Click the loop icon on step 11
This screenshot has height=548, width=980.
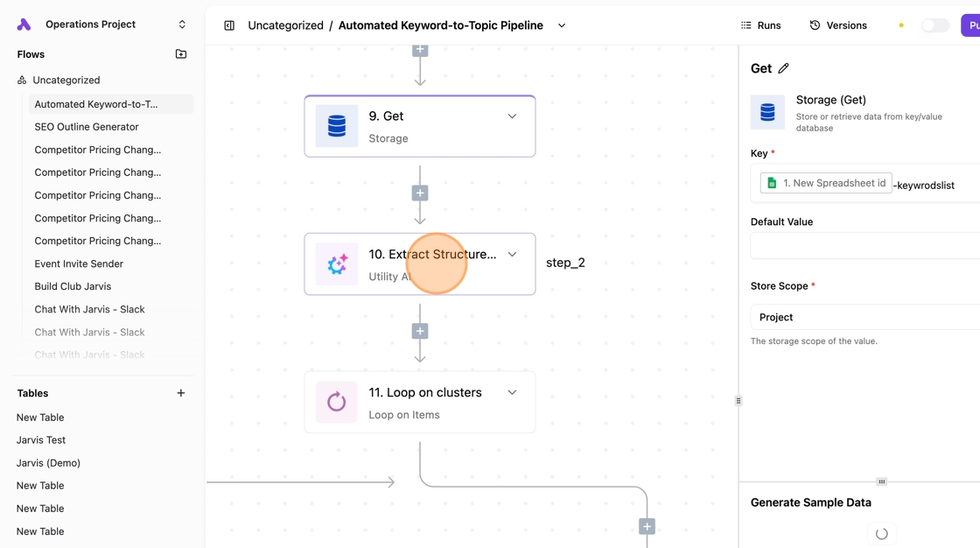pyautogui.click(x=337, y=402)
